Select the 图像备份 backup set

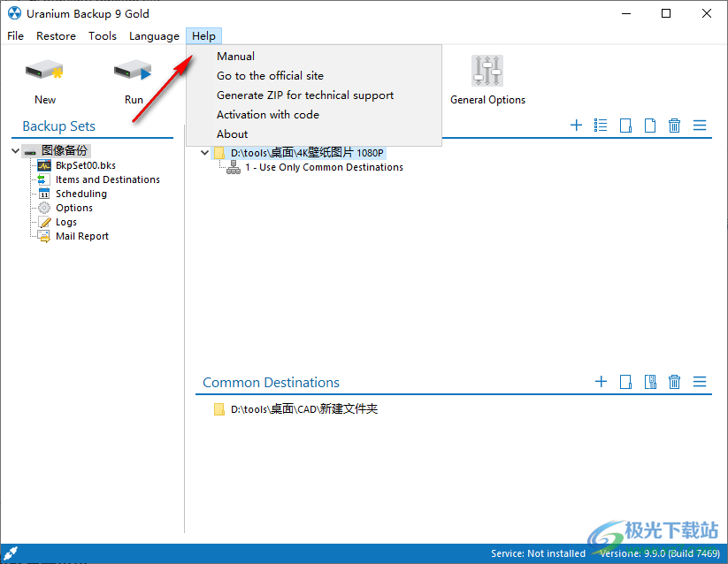65,151
